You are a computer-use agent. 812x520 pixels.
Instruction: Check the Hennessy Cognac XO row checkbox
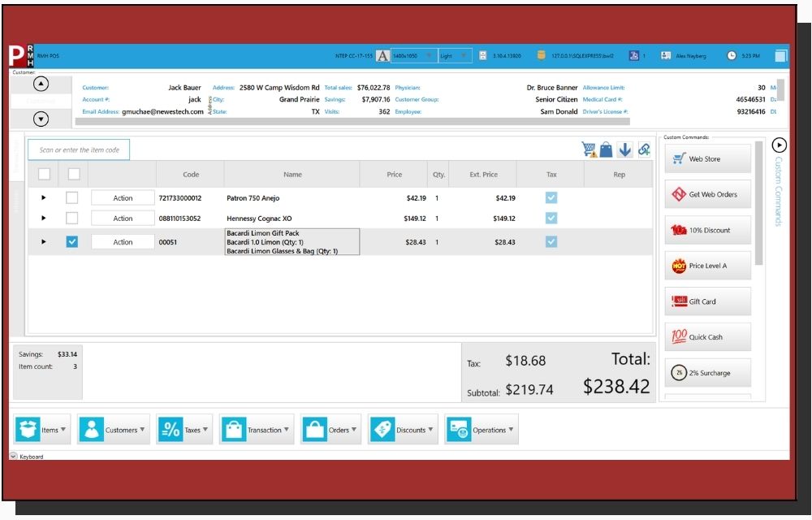point(72,218)
